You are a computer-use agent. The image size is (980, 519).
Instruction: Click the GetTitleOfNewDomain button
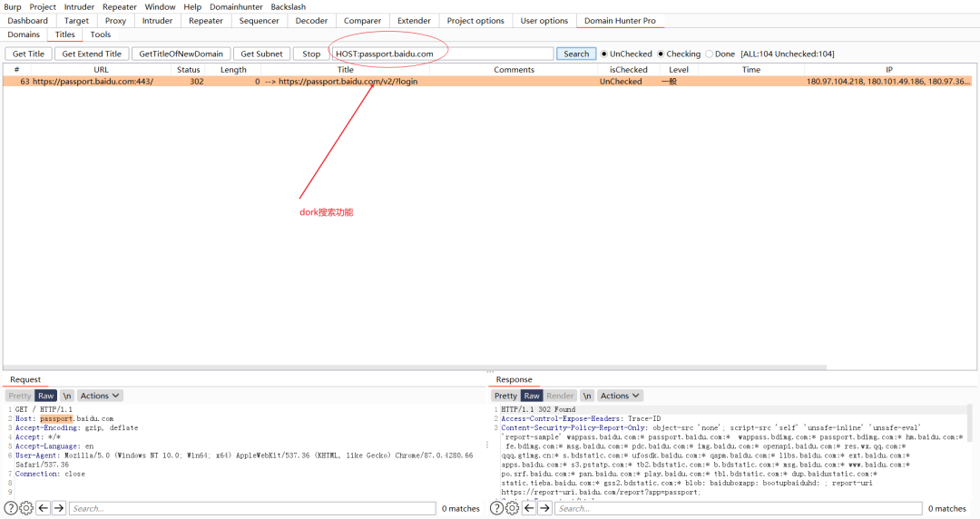click(x=181, y=54)
